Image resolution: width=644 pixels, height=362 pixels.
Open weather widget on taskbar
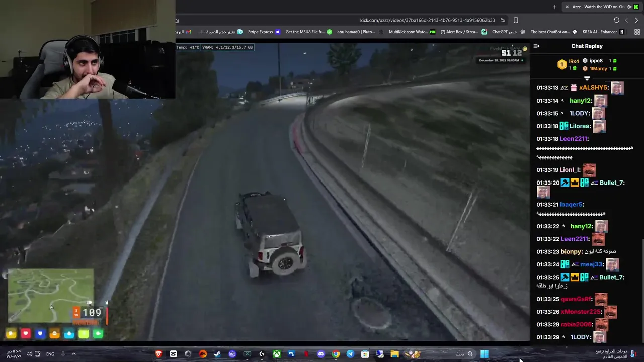(x=616, y=354)
